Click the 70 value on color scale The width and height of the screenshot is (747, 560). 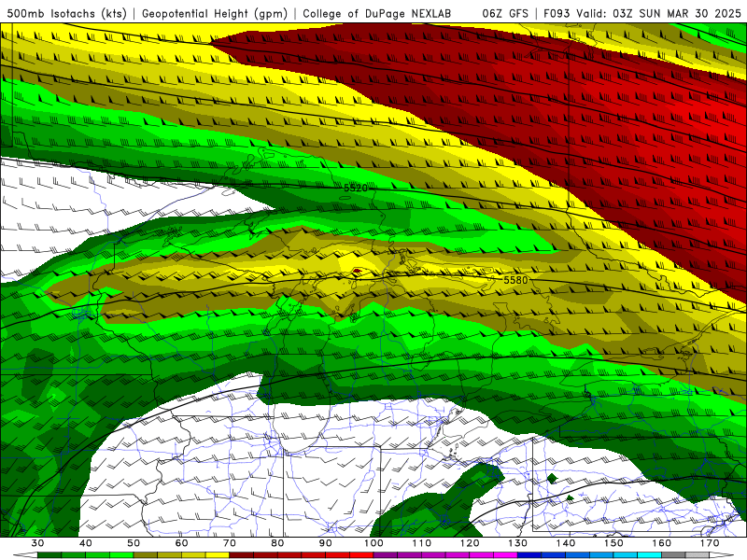(x=230, y=543)
